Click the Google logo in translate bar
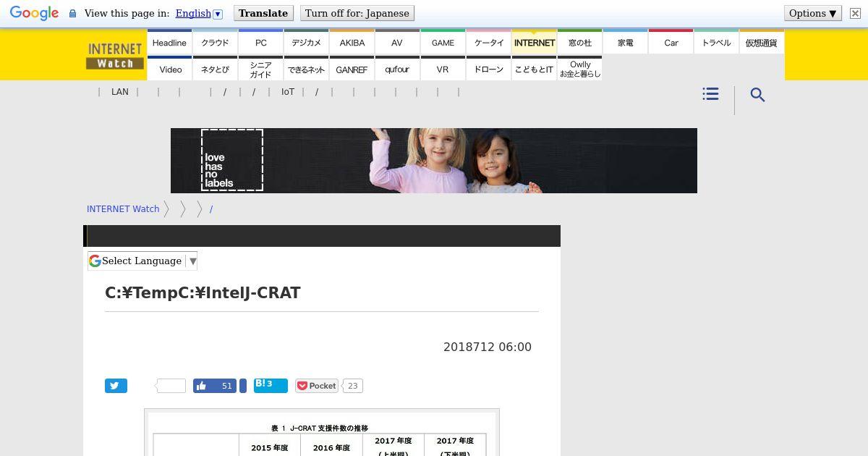The width and height of the screenshot is (868, 456). [x=34, y=13]
